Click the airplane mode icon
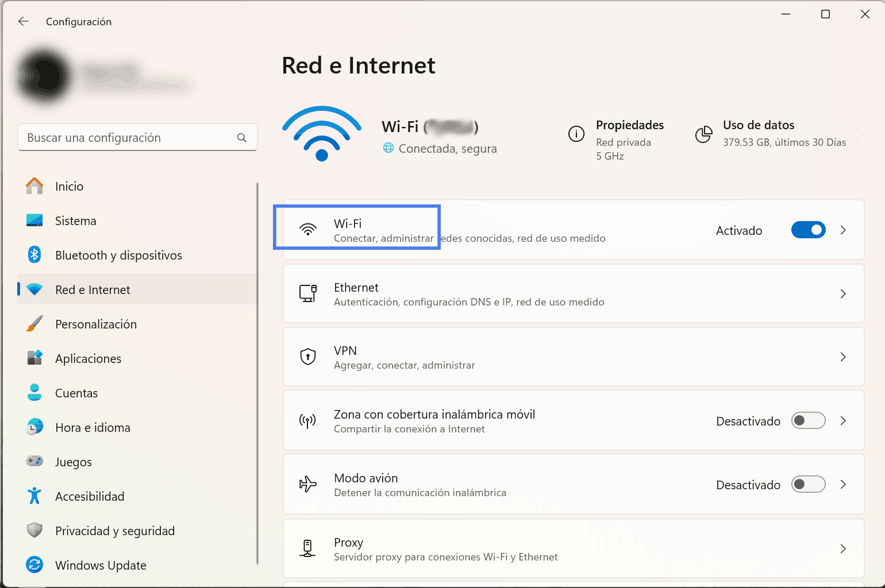Image resolution: width=885 pixels, height=588 pixels. tap(308, 485)
